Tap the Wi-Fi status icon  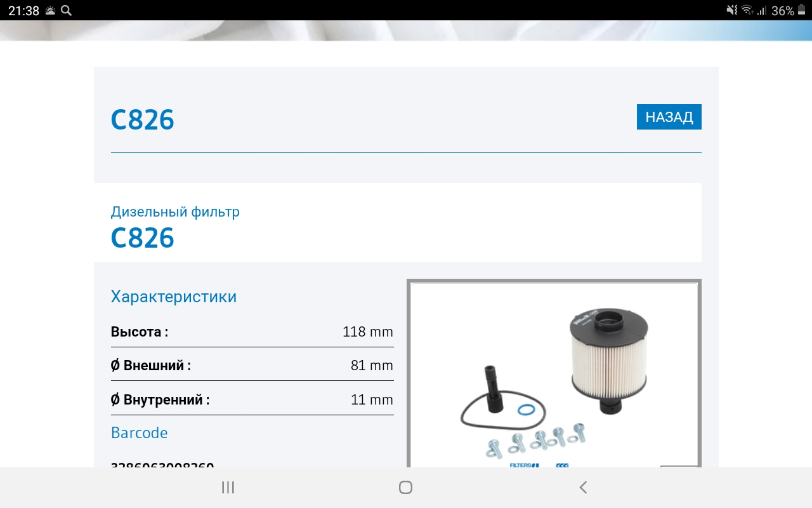tap(747, 10)
